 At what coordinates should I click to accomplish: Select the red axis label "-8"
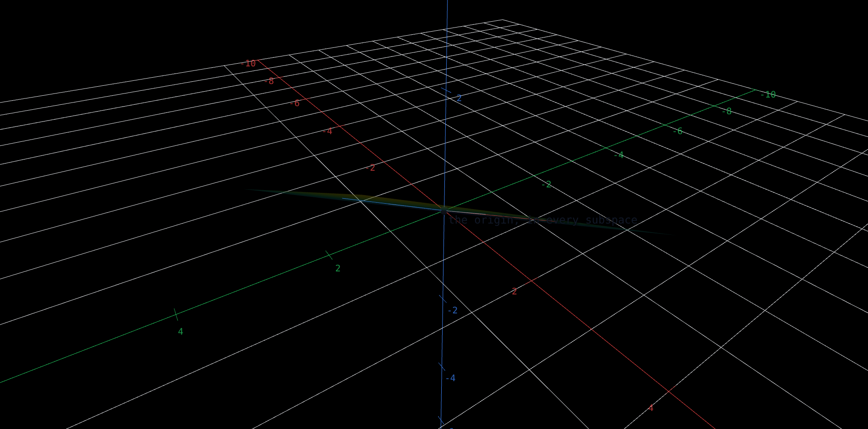tap(269, 81)
